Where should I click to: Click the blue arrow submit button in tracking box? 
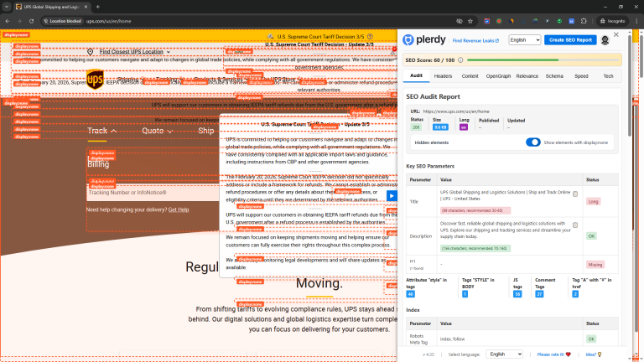coord(392,196)
